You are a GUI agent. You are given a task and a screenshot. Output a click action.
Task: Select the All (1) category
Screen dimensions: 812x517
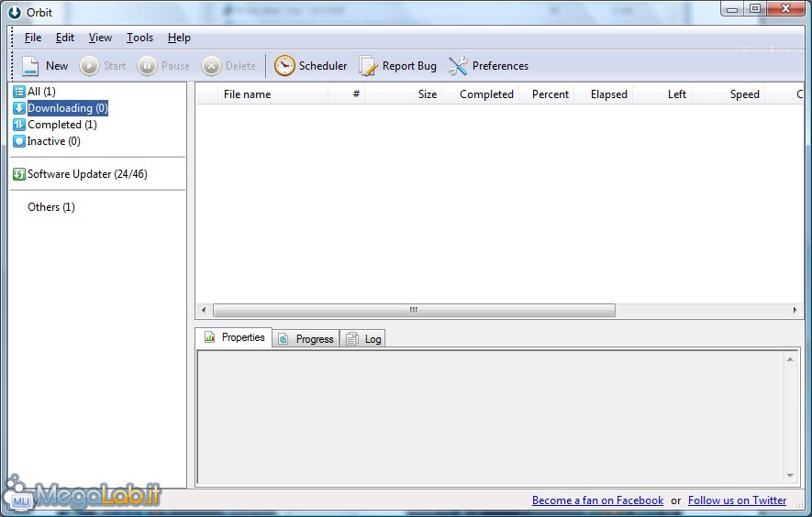pos(41,92)
